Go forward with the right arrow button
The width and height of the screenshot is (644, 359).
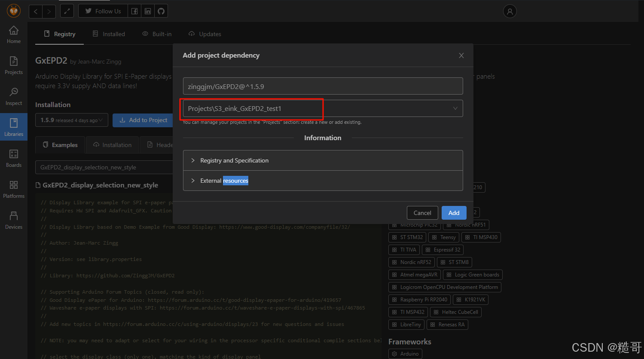(x=49, y=11)
